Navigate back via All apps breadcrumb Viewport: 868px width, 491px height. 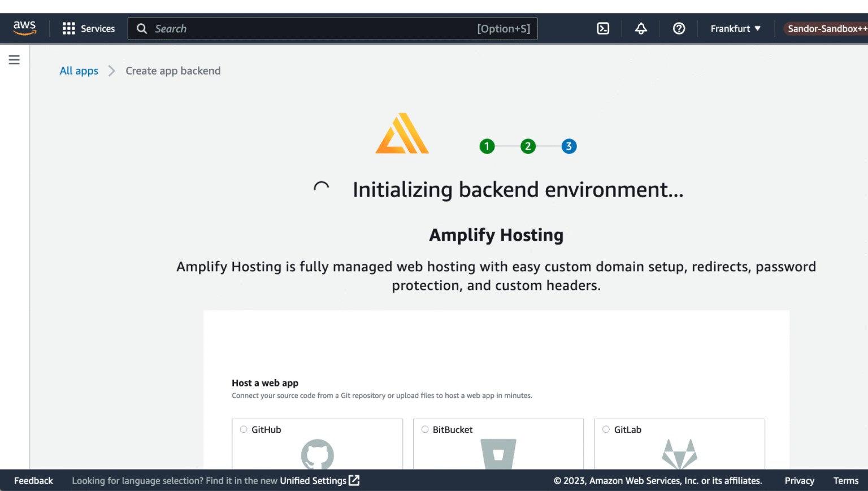coord(79,70)
